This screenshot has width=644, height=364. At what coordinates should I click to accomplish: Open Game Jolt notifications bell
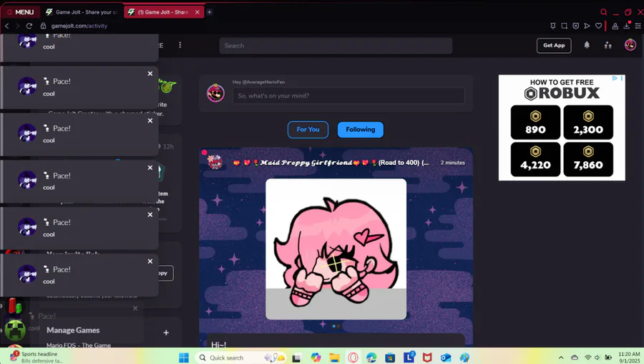pos(587,45)
